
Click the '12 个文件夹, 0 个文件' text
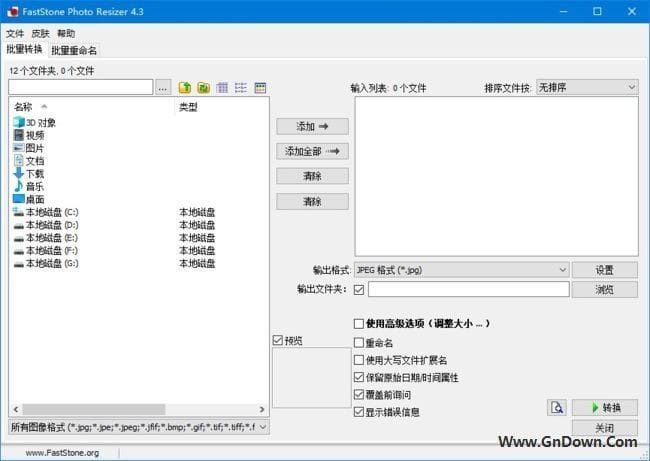click(x=52, y=71)
